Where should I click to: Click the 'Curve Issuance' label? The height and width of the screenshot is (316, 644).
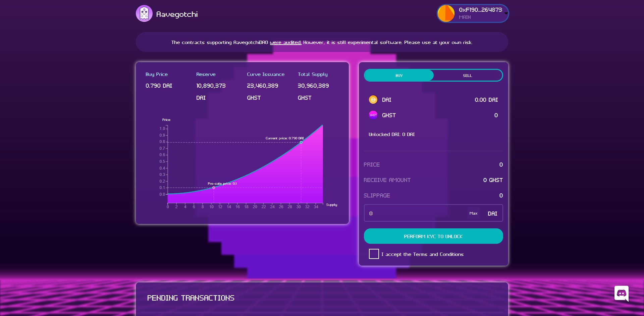point(266,74)
